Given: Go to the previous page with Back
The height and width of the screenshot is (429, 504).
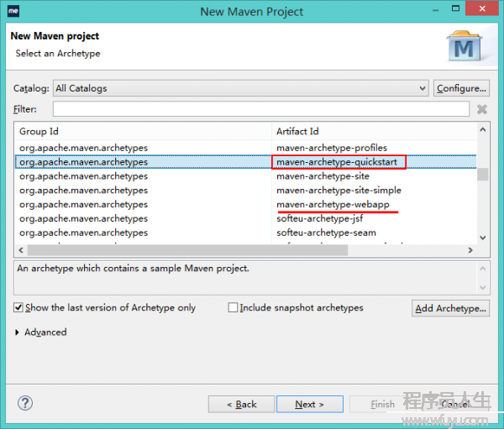Looking at the screenshot, I should point(241,404).
